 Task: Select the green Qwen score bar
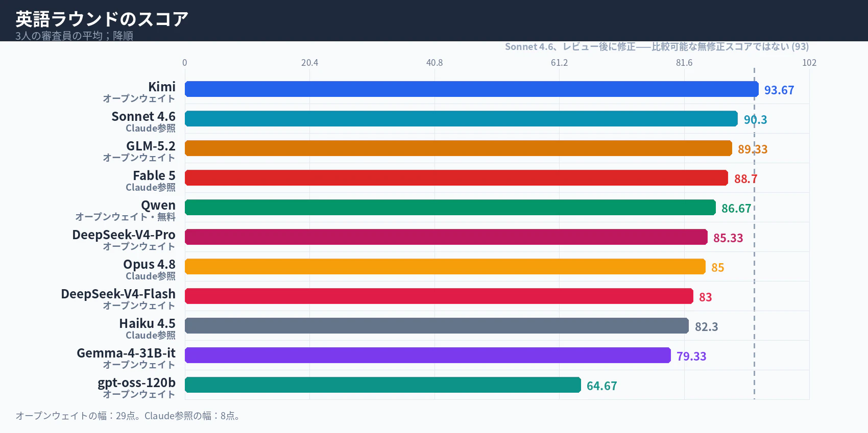tap(450, 207)
